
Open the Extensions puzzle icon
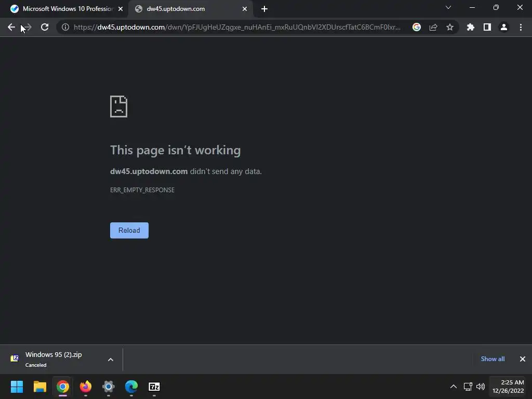[x=470, y=27]
